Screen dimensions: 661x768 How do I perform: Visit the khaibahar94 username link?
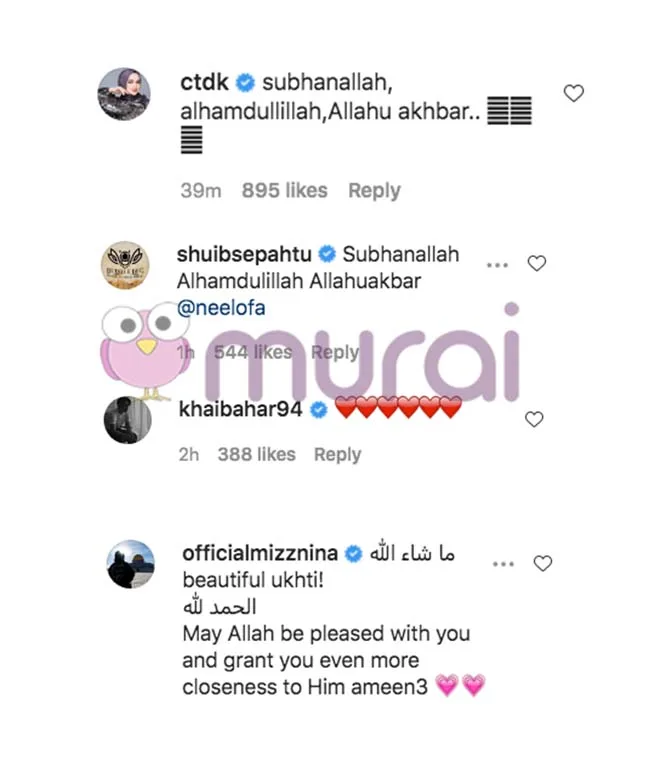click(x=240, y=409)
